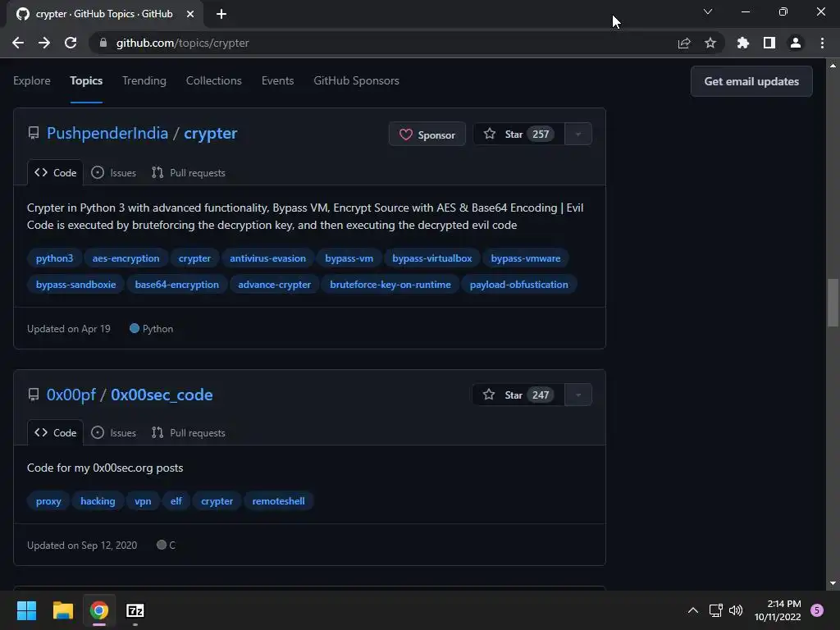Image resolution: width=840 pixels, height=630 pixels.
Task: Click the aes-encryption topic tag
Action: (x=126, y=258)
